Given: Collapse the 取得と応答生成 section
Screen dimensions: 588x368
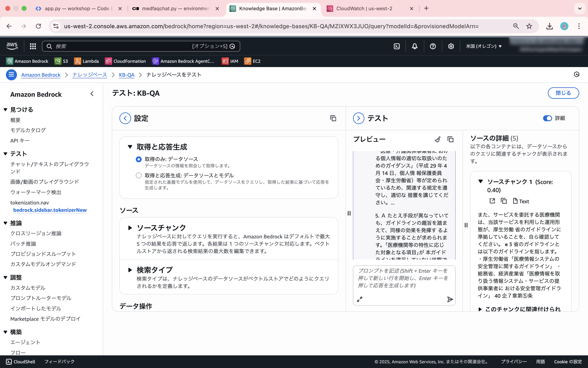Looking at the screenshot, I should [x=130, y=147].
